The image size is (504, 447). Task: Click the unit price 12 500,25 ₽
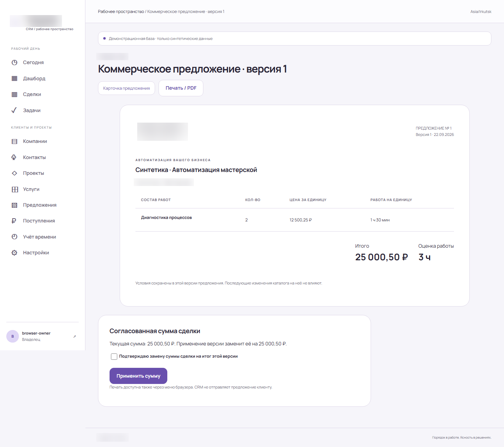pyautogui.click(x=301, y=220)
